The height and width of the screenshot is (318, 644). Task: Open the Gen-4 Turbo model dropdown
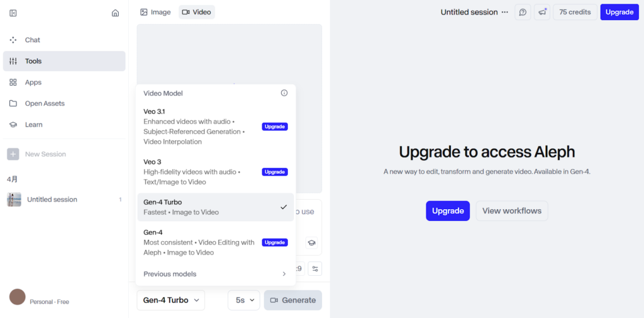(170, 300)
